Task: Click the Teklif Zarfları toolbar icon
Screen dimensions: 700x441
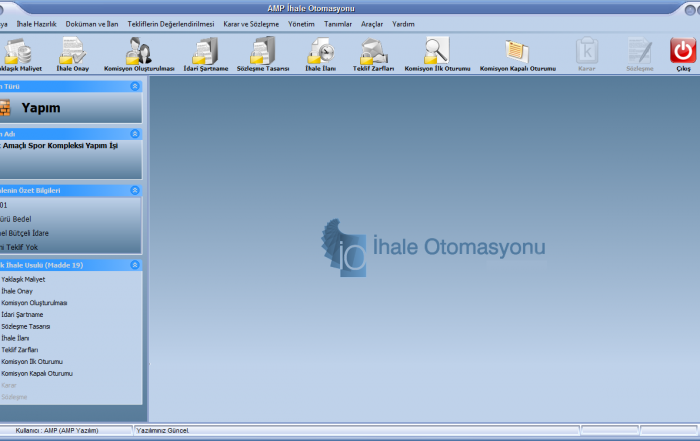Action: [x=374, y=51]
